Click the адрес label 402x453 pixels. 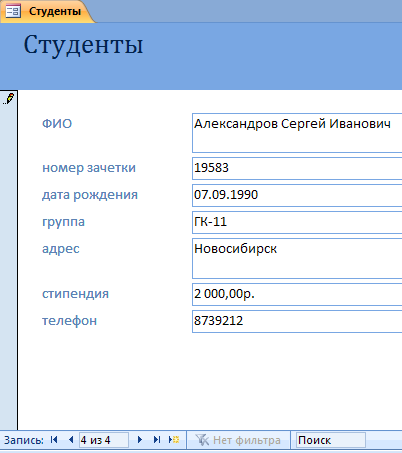61,249
